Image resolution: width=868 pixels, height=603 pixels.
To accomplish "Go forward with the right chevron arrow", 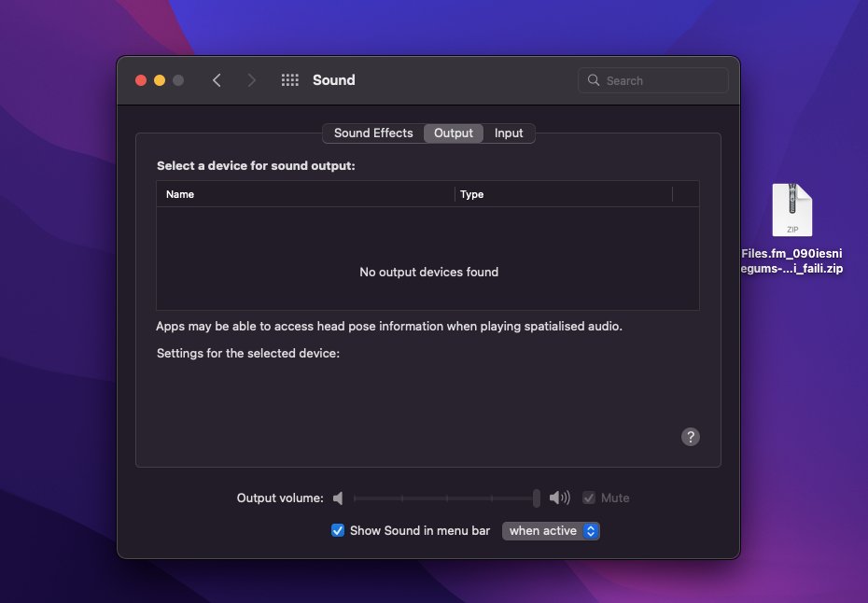I will pos(251,80).
